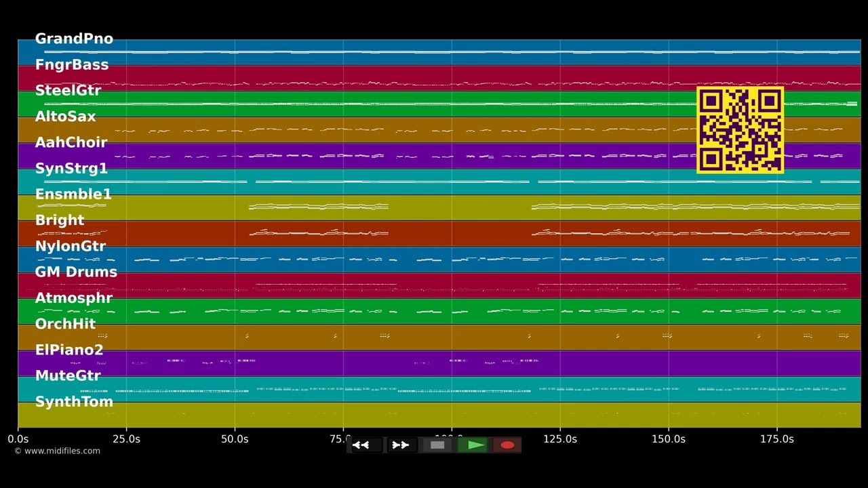Click the fast-forward playback button

coord(401,445)
